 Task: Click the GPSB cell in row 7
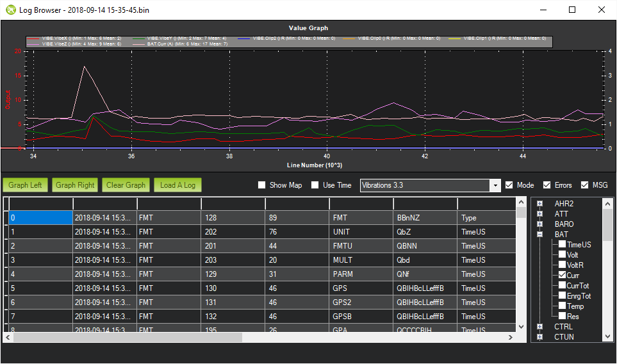click(361, 317)
